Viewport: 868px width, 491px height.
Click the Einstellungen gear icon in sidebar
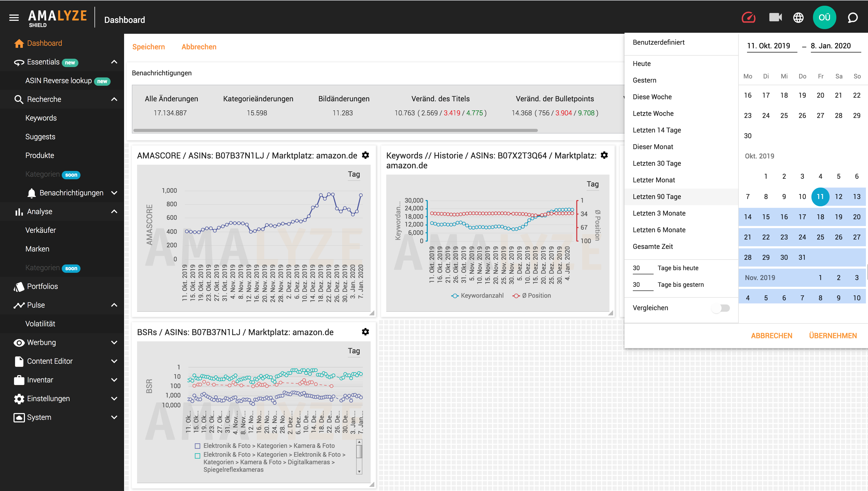19,399
